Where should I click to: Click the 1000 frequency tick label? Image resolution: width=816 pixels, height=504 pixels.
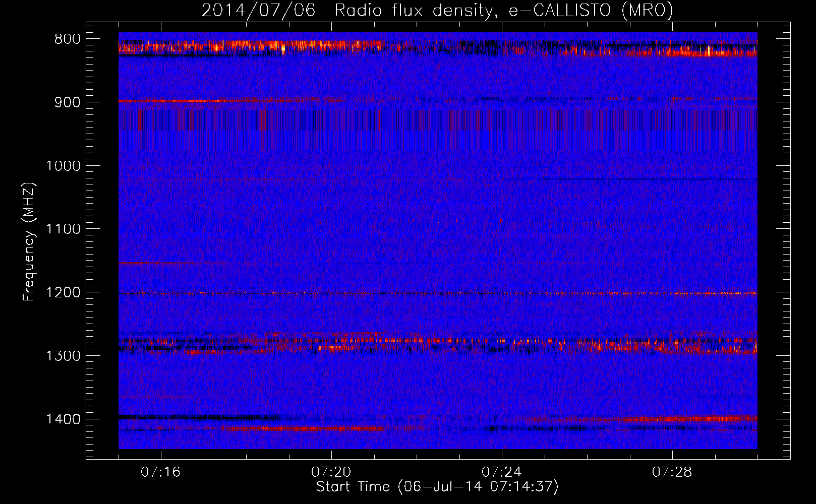coord(63,166)
